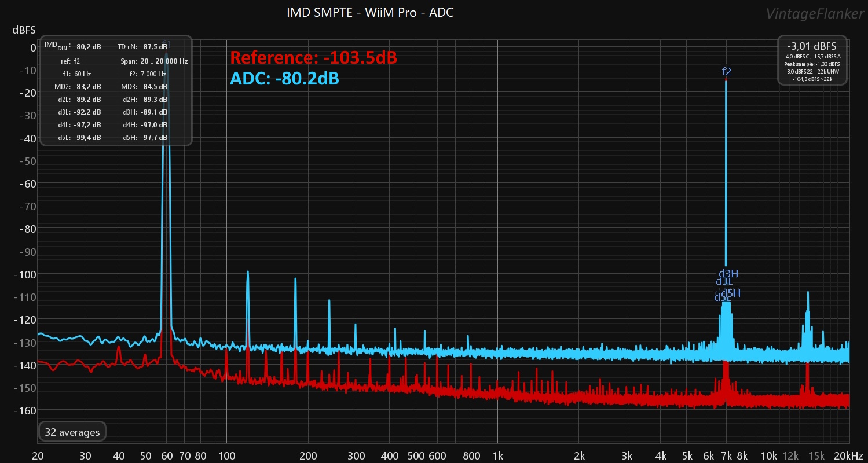Click the blue 'ADC: -80.2dB' legend text
Image resolution: width=868 pixels, height=463 pixels.
(x=284, y=79)
